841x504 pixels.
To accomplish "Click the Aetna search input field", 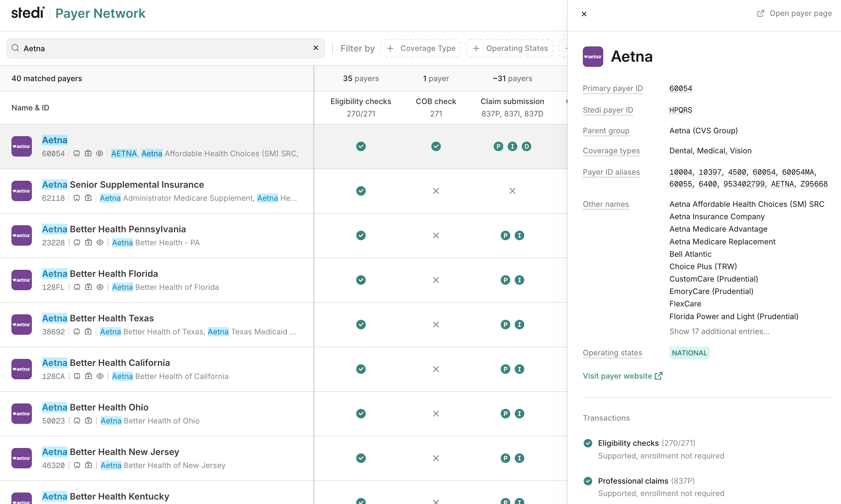I will point(166,48).
